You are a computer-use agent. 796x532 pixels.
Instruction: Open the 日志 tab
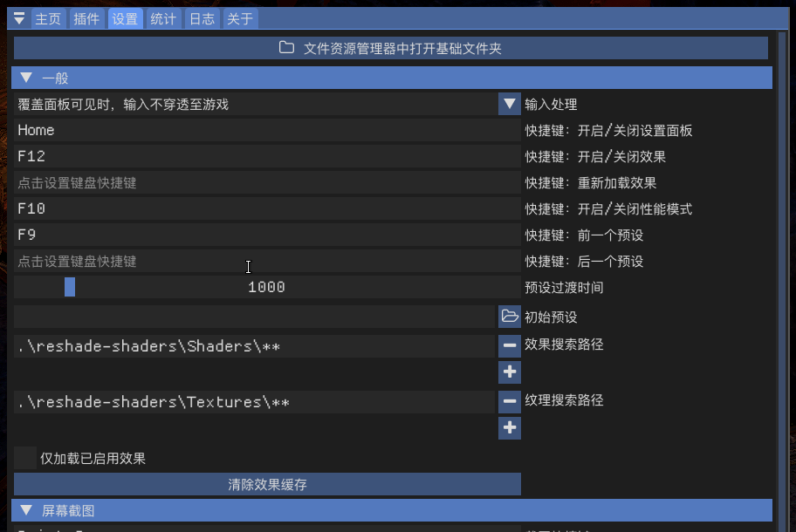[x=202, y=19]
